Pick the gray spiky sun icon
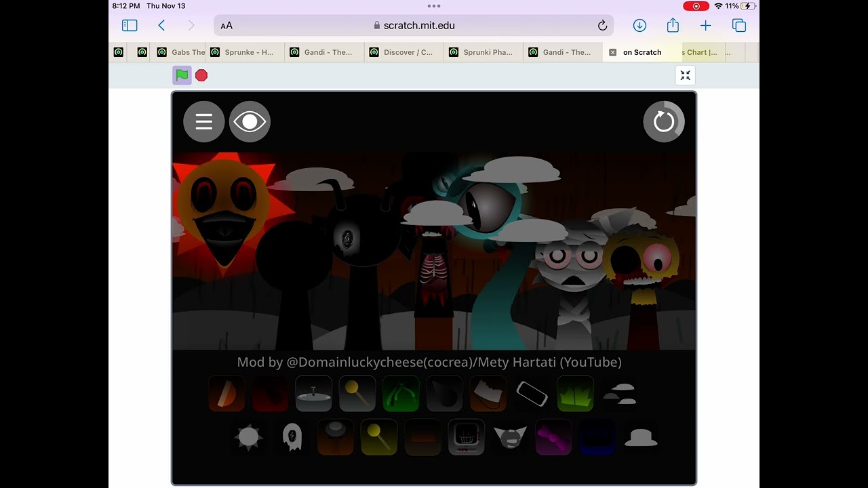Viewport: 868px width, 488px height. (248, 437)
